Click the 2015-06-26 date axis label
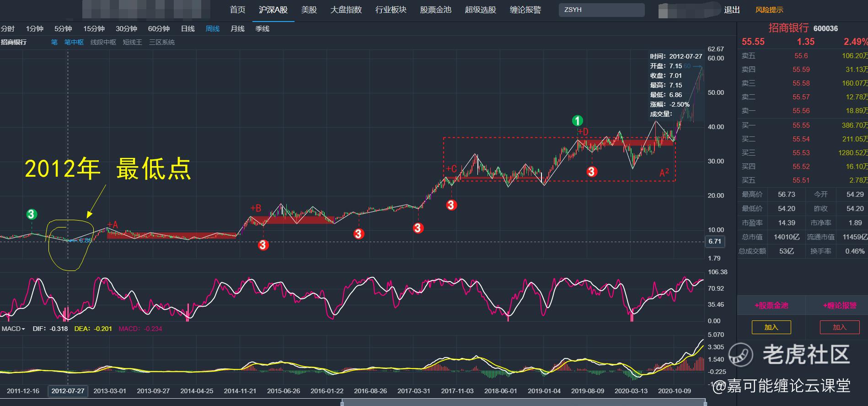The height and width of the screenshot is (406, 868). point(284,391)
